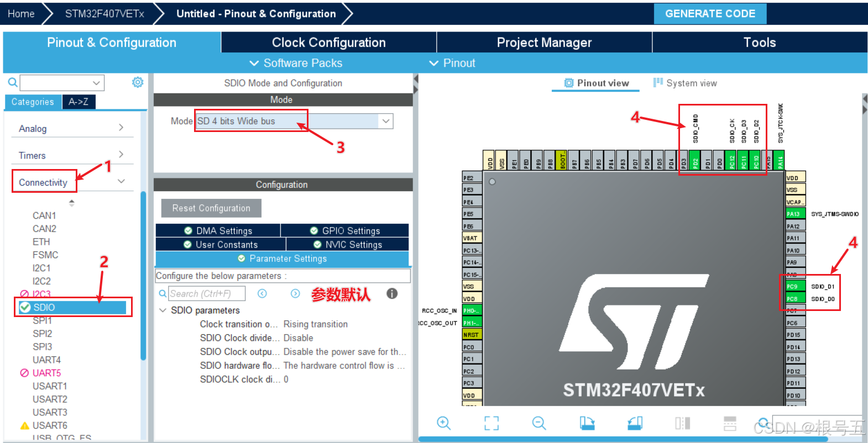The height and width of the screenshot is (443, 868).
Task: Click the peripheral list vertical scrollbar
Action: tap(143, 276)
